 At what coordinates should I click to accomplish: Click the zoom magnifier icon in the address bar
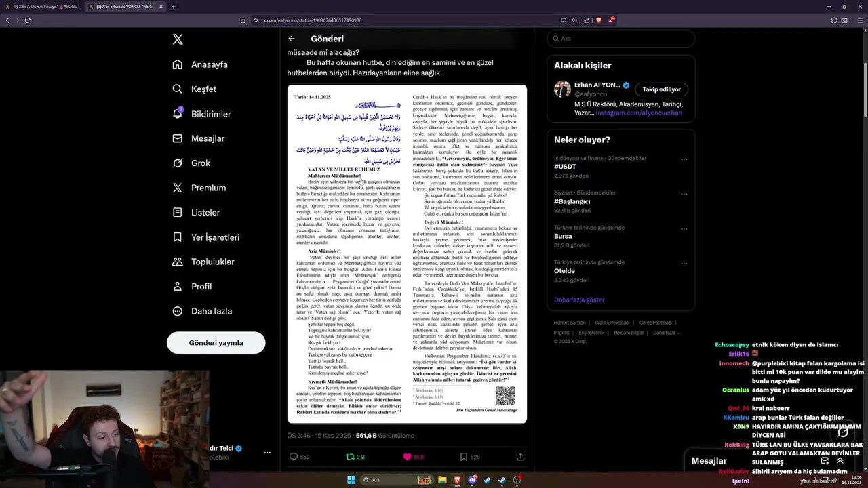pyautogui.click(x=575, y=20)
